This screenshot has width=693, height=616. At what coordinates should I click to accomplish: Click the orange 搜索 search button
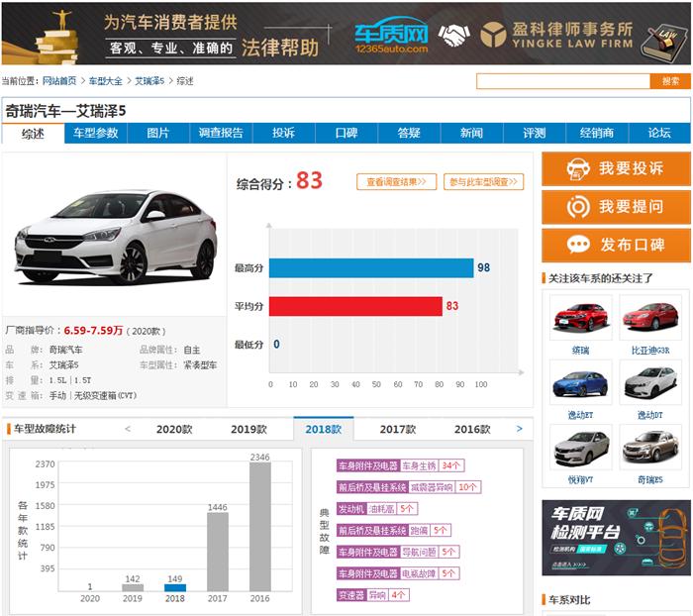670,81
